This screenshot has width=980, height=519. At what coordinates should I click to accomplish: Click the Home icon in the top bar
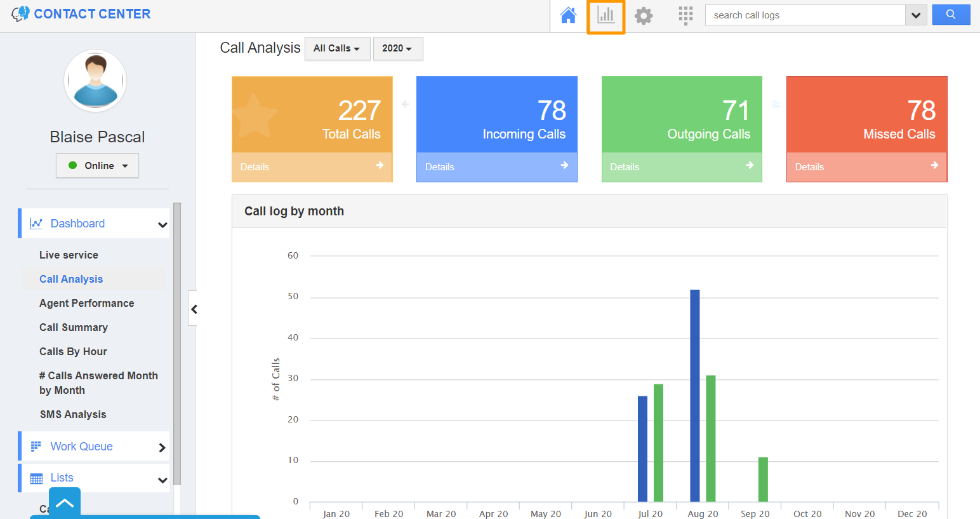click(568, 15)
